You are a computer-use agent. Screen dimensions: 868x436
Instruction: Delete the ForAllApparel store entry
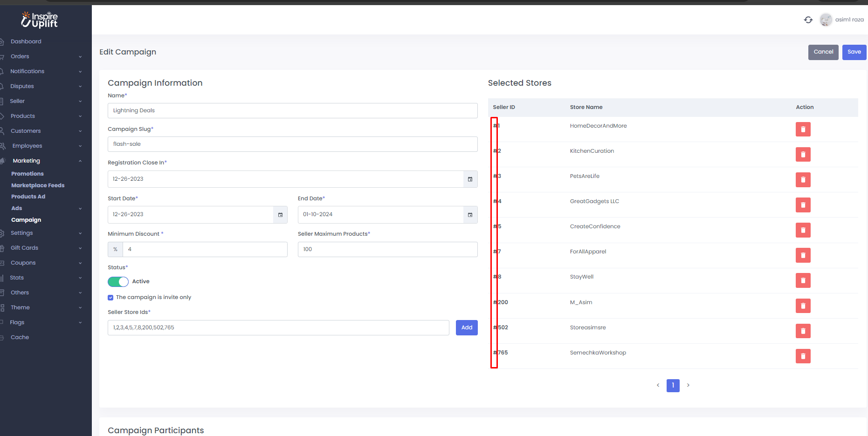[x=803, y=255]
